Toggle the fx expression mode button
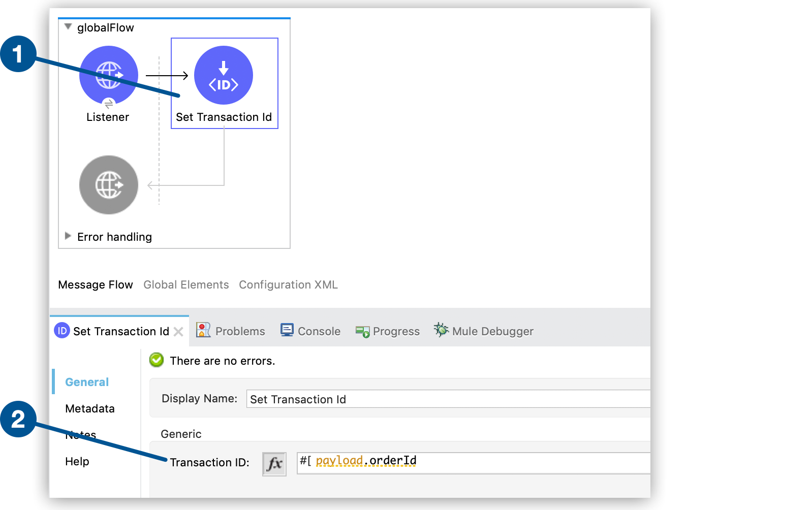Viewport: 812px width, 510px height. tap(274, 464)
